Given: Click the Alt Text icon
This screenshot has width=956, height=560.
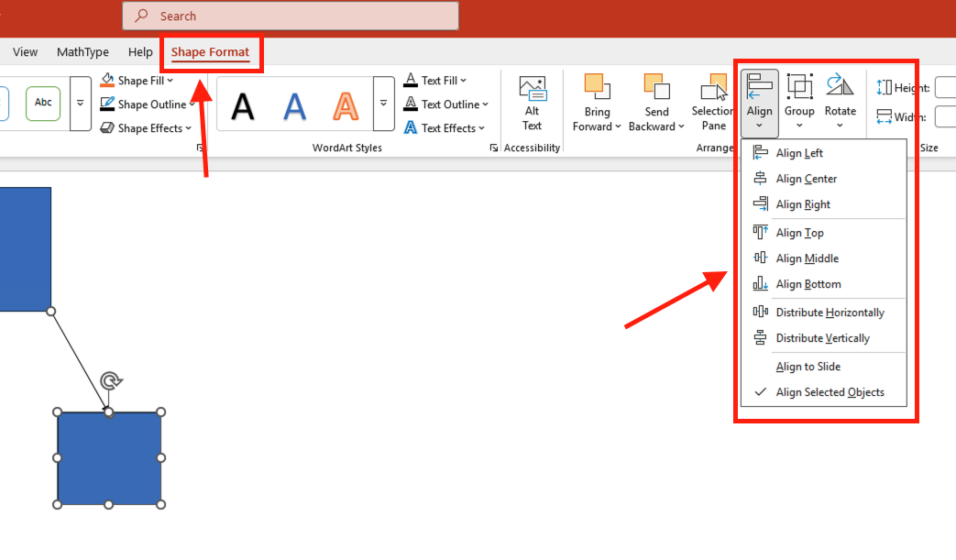Looking at the screenshot, I should point(532,89).
